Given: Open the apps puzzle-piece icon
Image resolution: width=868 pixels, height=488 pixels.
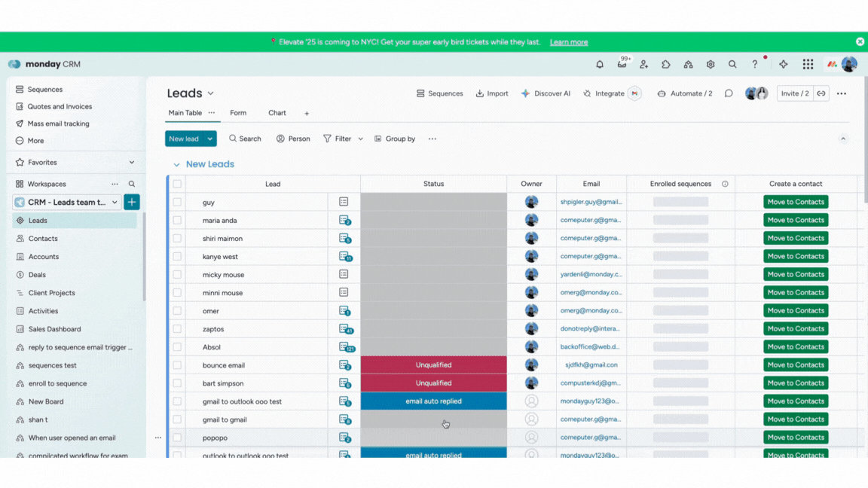Looking at the screenshot, I should (x=666, y=64).
